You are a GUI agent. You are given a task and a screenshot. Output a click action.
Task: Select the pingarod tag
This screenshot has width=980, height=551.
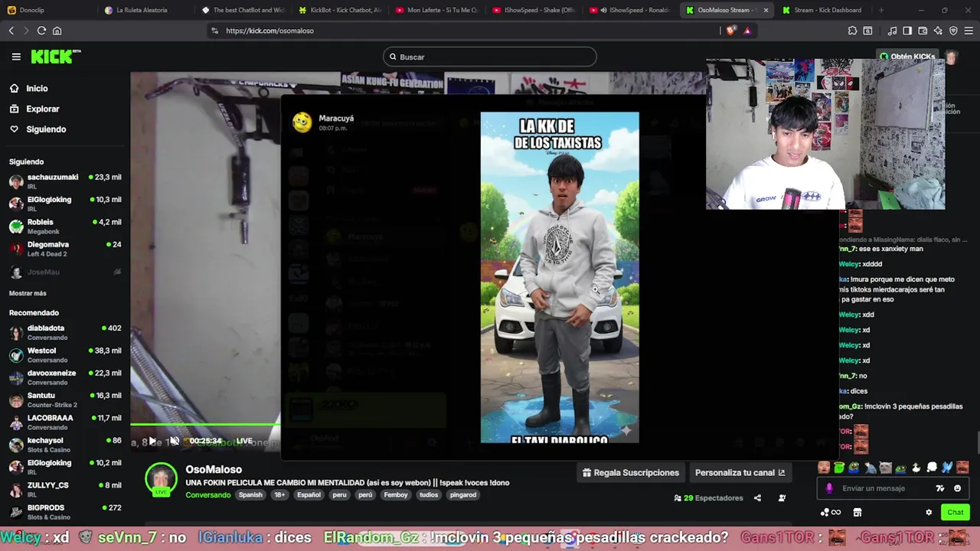pyautogui.click(x=463, y=495)
